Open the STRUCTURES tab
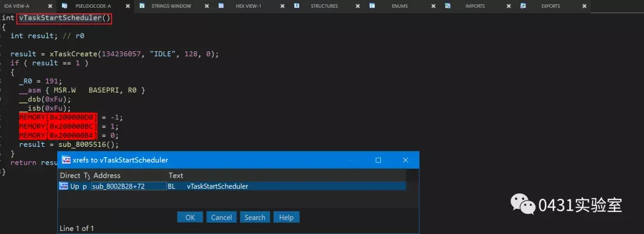The width and height of the screenshot is (644, 234). 324,6
